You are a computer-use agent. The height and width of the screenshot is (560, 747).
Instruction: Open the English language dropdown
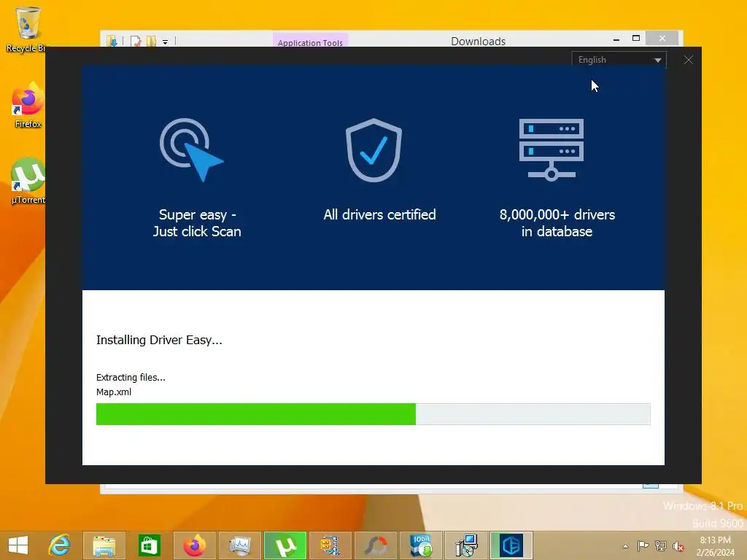(619, 60)
